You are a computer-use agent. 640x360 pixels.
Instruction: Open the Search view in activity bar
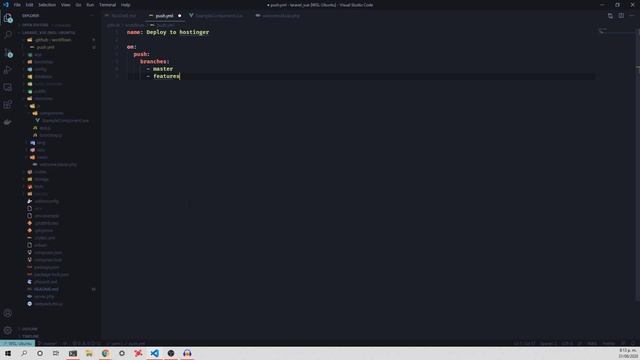8,35
